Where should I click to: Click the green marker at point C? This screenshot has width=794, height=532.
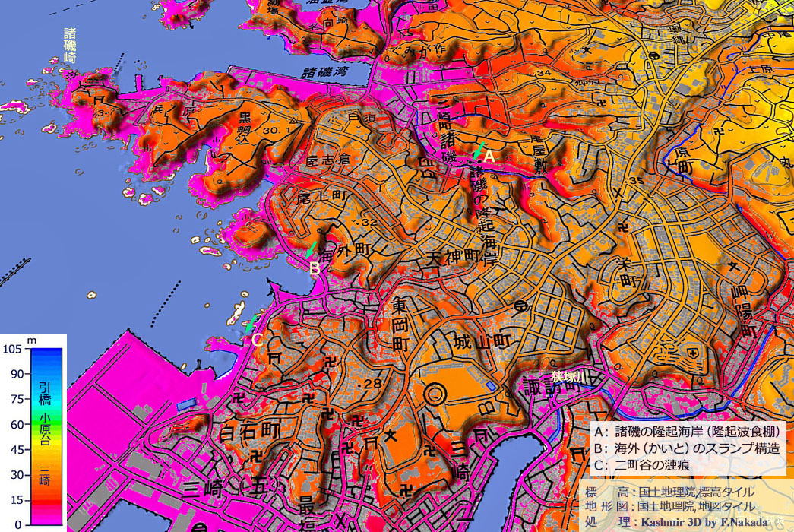click(x=251, y=323)
